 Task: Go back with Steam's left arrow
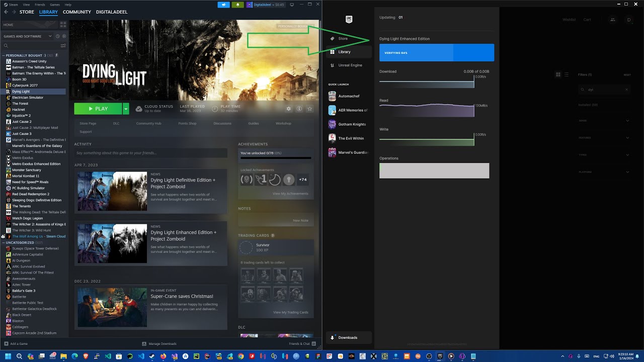[6, 12]
